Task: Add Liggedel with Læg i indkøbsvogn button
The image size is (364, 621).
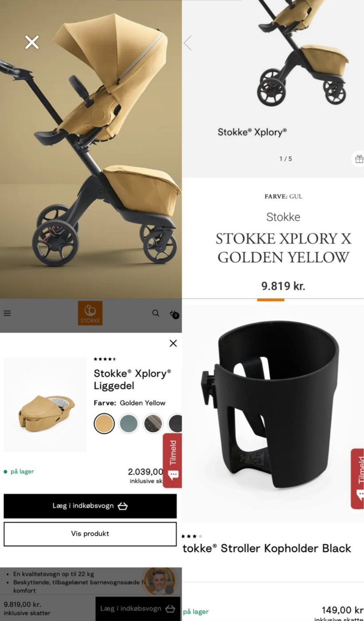Action: coord(90,506)
